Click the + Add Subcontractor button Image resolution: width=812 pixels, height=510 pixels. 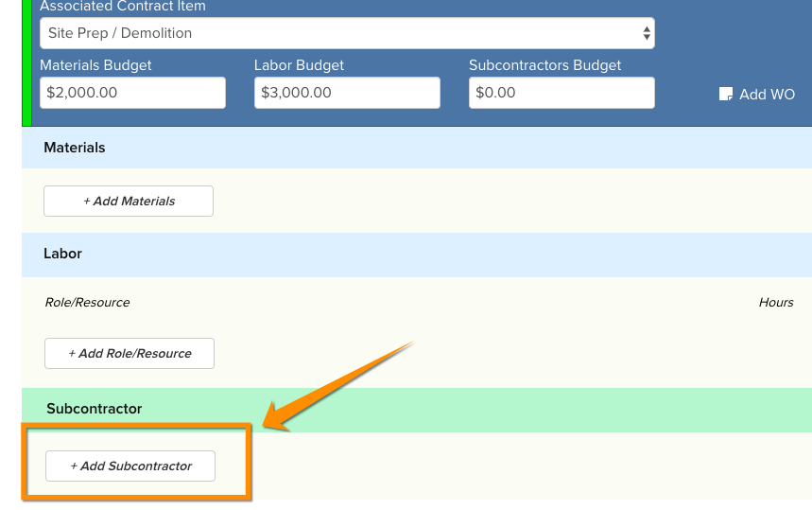130,466
